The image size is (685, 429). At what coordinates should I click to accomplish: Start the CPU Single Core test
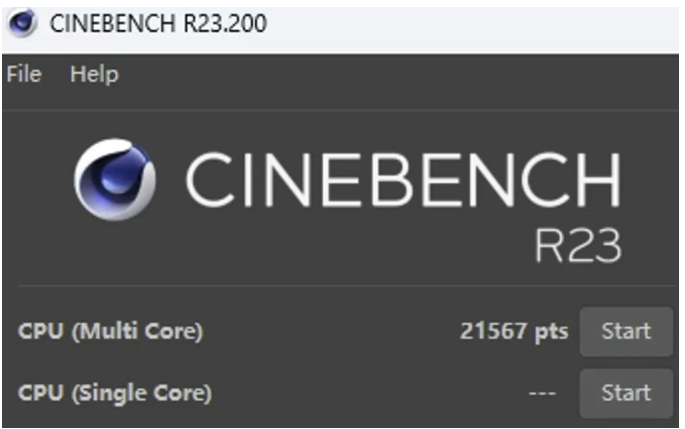626,393
